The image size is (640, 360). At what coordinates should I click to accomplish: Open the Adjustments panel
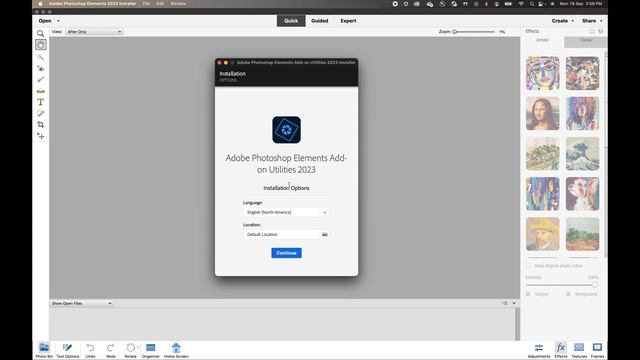tap(539, 350)
